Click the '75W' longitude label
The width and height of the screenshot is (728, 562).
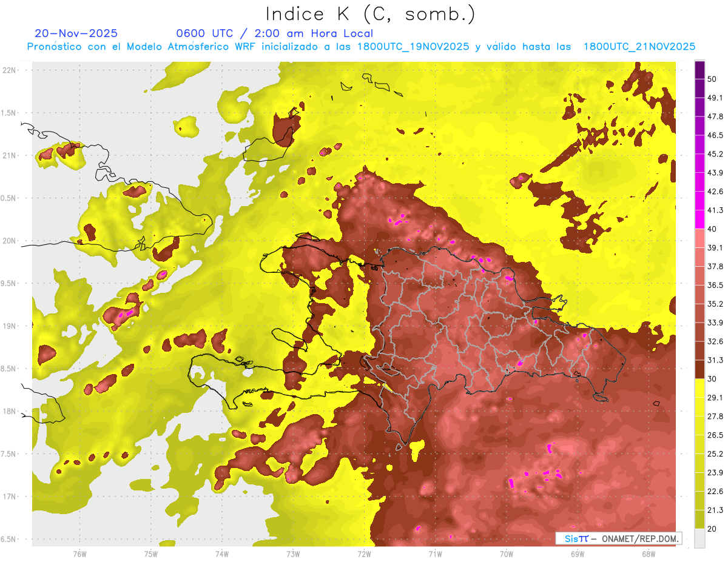[x=150, y=554]
